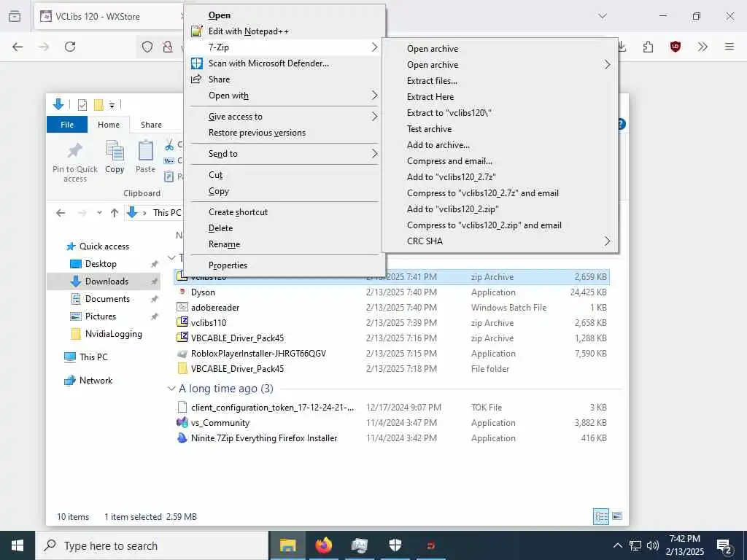
Task: Open Windows Start menu
Action: [18, 545]
